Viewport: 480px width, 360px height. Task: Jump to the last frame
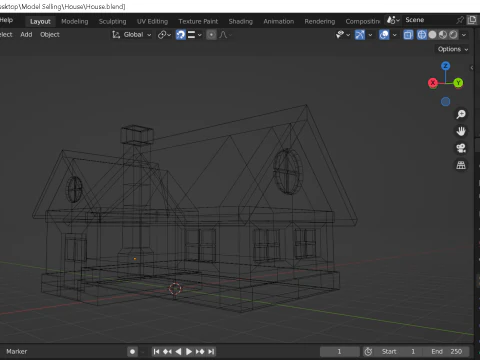211,351
